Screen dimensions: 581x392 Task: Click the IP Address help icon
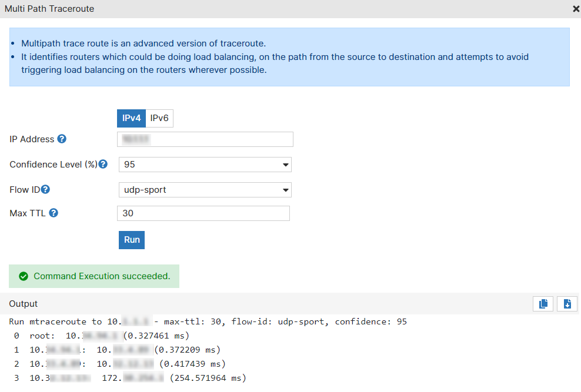(62, 139)
